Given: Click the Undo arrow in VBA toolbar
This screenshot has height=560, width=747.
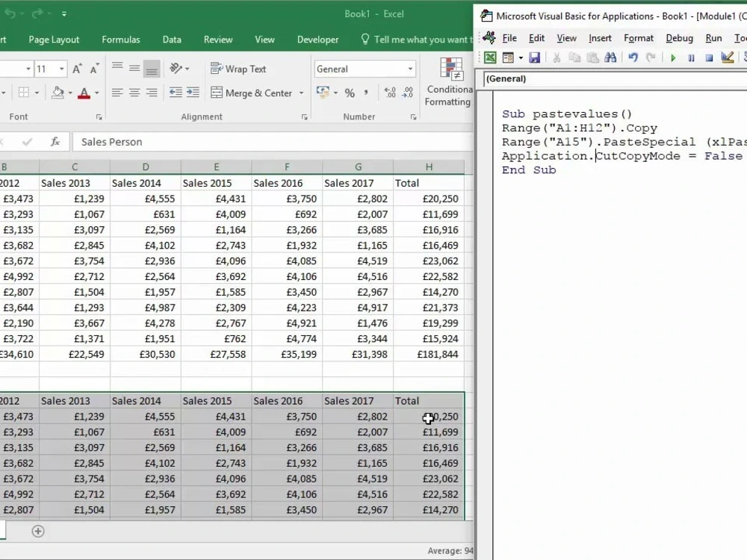Looking at the screenshot, I should 633,58.
